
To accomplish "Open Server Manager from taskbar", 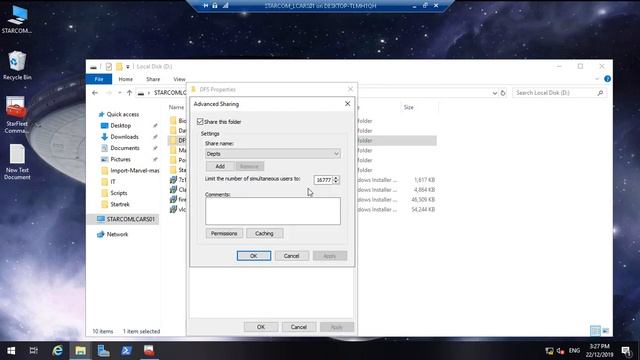I will [x=103, y=351].
